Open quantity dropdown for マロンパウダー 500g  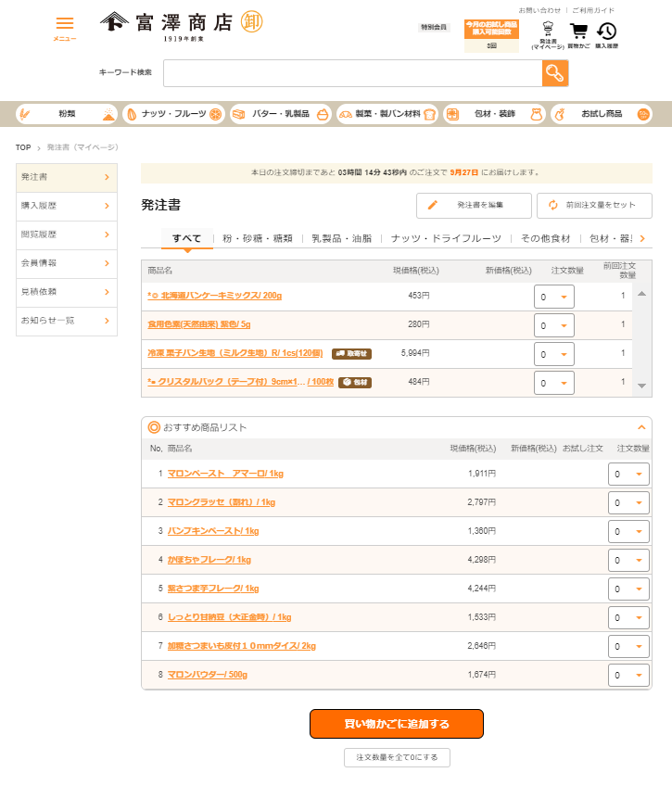pyautogui.click(x=628, y=676)
